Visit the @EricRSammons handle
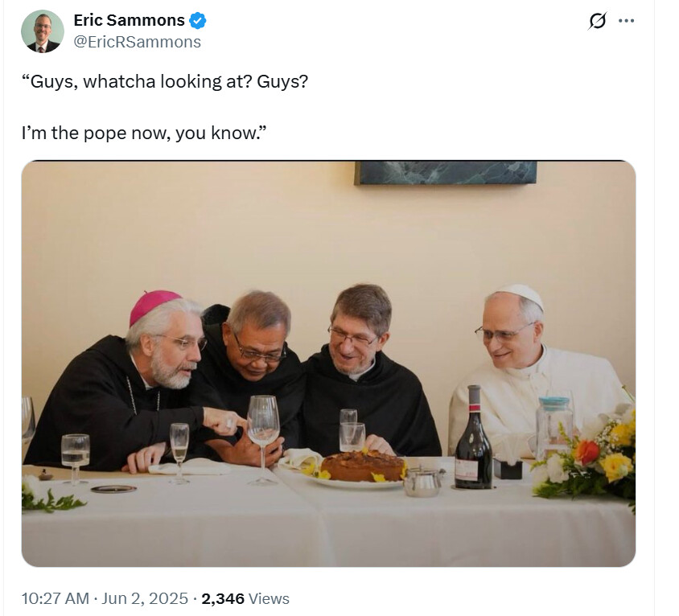 click(x=138, y=42)
